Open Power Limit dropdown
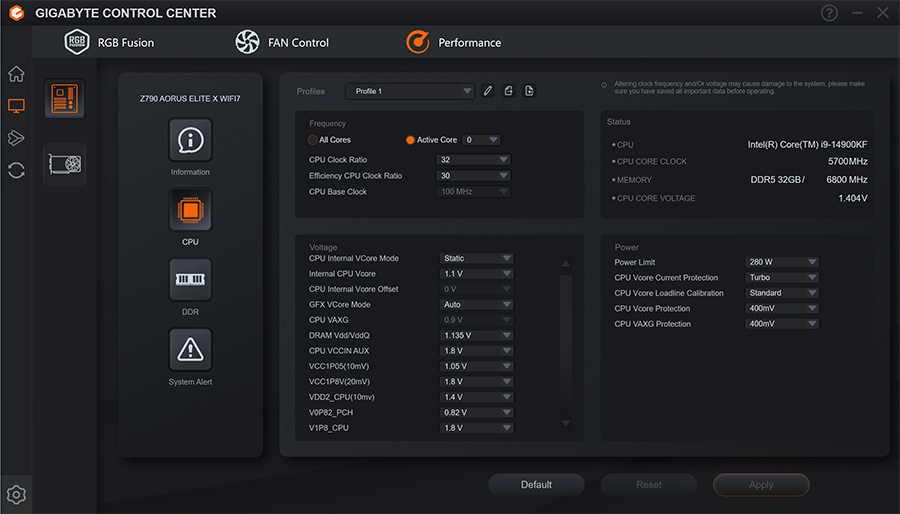Screen dimensions: 900x514 tap(782, 262)
